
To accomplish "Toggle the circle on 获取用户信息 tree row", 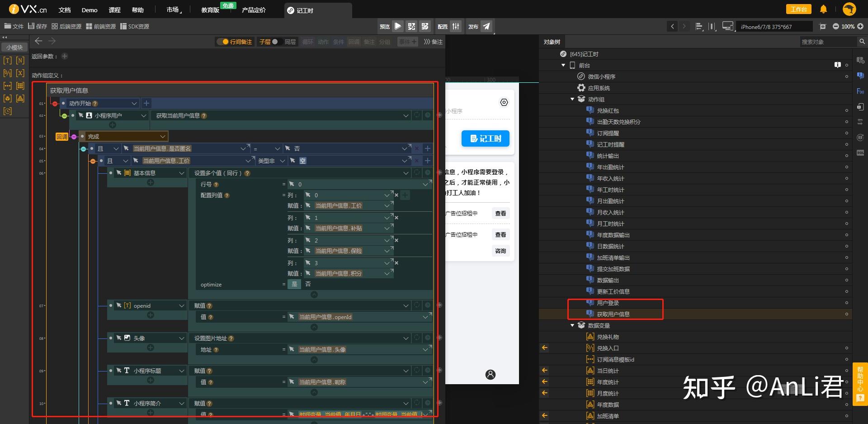I will pyautogui.click(x=847, y=314).
